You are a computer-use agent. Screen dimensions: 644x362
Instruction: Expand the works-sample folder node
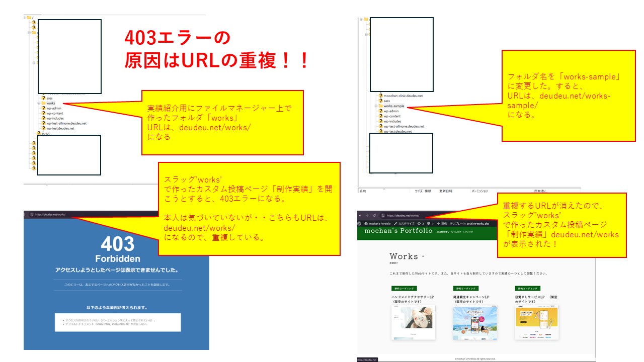click(x=376, y=106)
